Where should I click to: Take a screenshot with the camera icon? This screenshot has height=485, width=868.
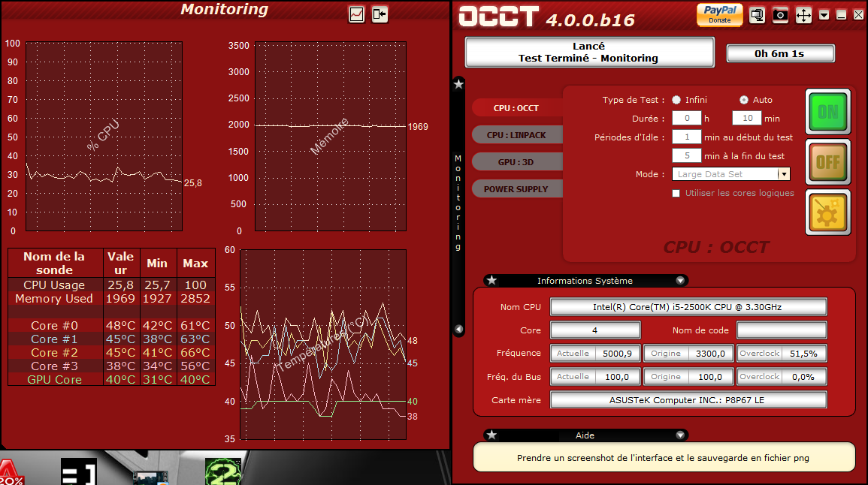tap(780, 15)
